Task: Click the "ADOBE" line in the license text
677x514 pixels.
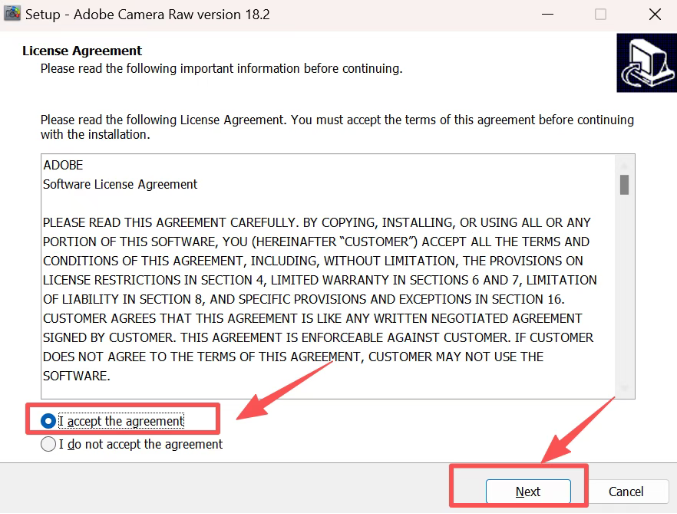Action: click(63, 164)
